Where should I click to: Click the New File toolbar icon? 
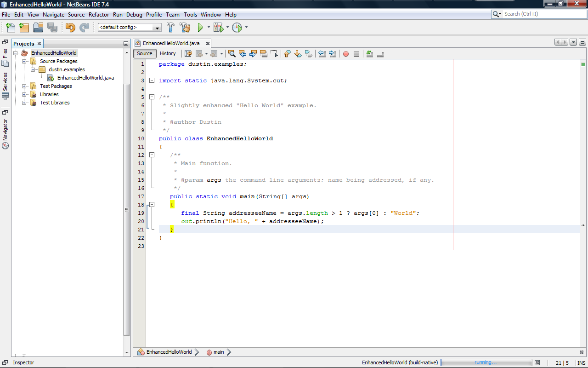(x=10, y=28)
